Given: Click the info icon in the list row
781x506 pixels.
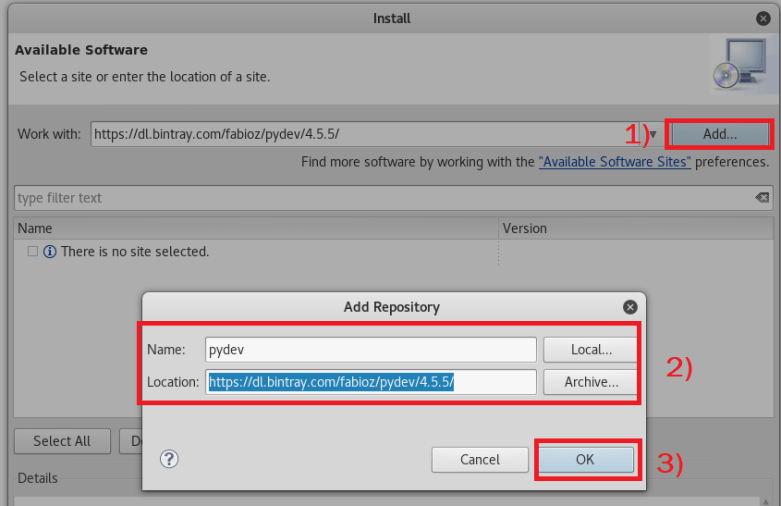Looking at the screenshot, I should [x=50, y=252].
